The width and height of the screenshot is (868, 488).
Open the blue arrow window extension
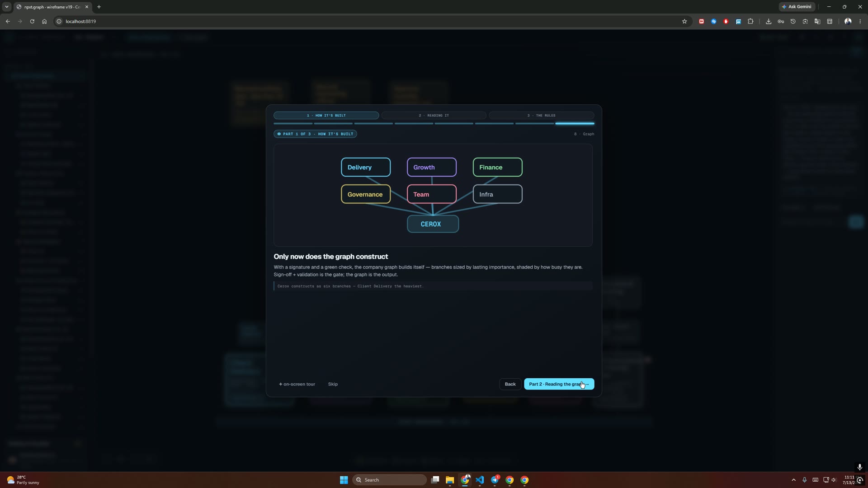click(738, 21)
